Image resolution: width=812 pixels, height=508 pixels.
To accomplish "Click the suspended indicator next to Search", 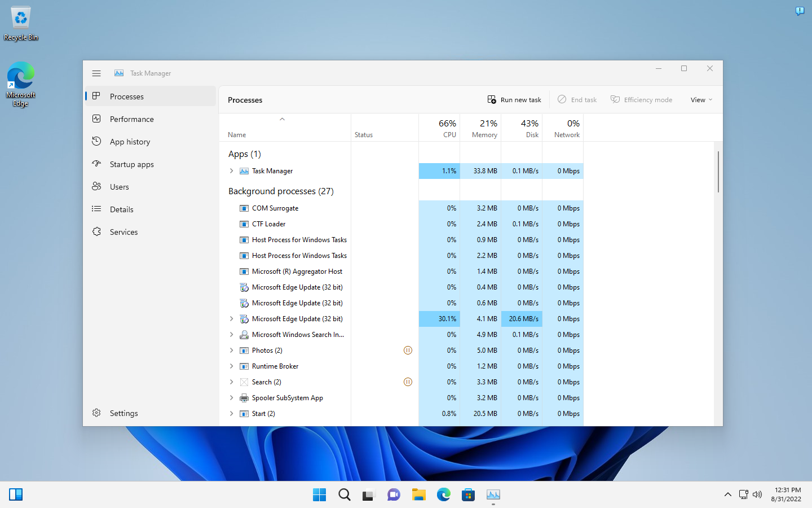I will [x=408, y=382].
